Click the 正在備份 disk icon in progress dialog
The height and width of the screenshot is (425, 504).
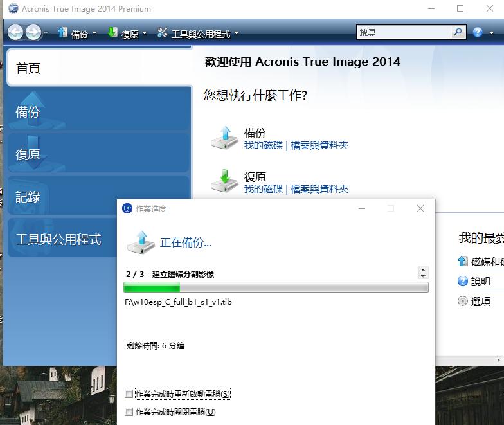141,242
